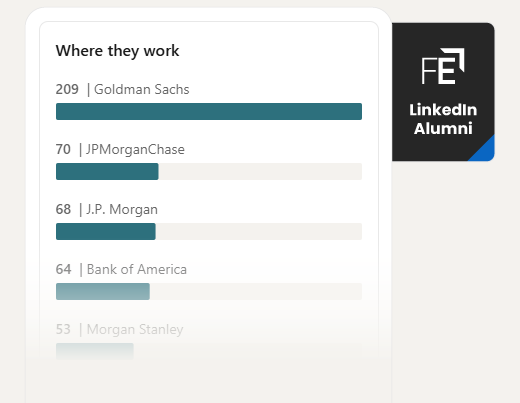Click the FE logo icon
This screenshot has height=403, width=520.
pyautogui.click(x=443, y=66)
